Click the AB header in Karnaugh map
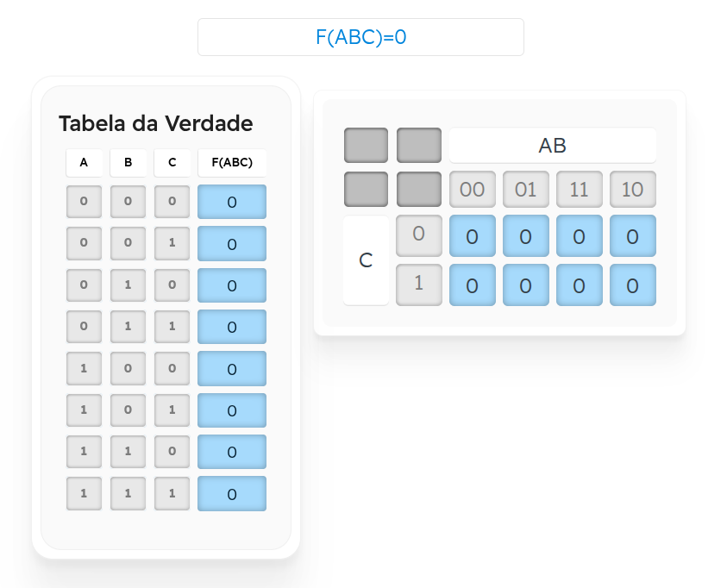Screen dimensions: 727x588 [x=553, y=146]
